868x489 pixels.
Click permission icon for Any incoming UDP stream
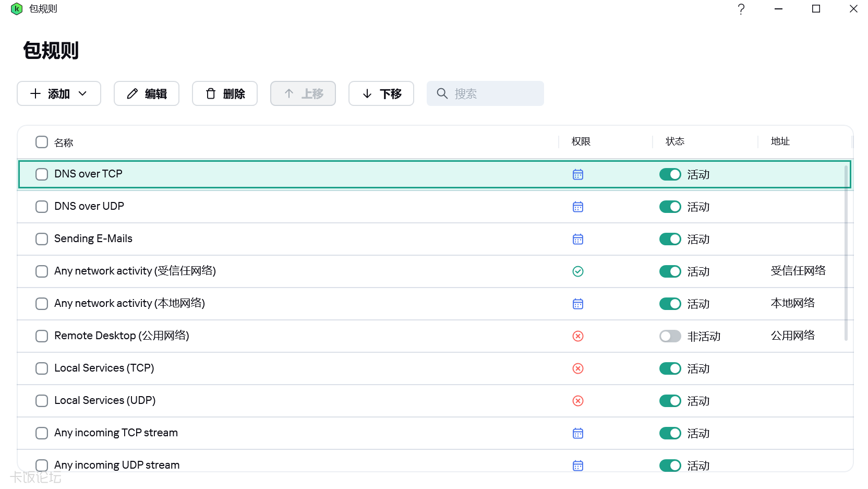(x=578, y=466)
